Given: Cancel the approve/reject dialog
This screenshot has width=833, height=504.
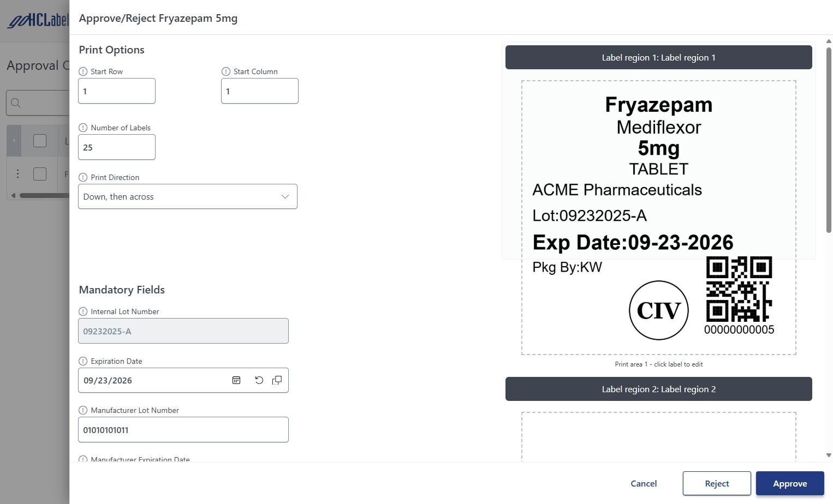Looking at the screenshot, I should pyautogui.click(x=644, y=483).
